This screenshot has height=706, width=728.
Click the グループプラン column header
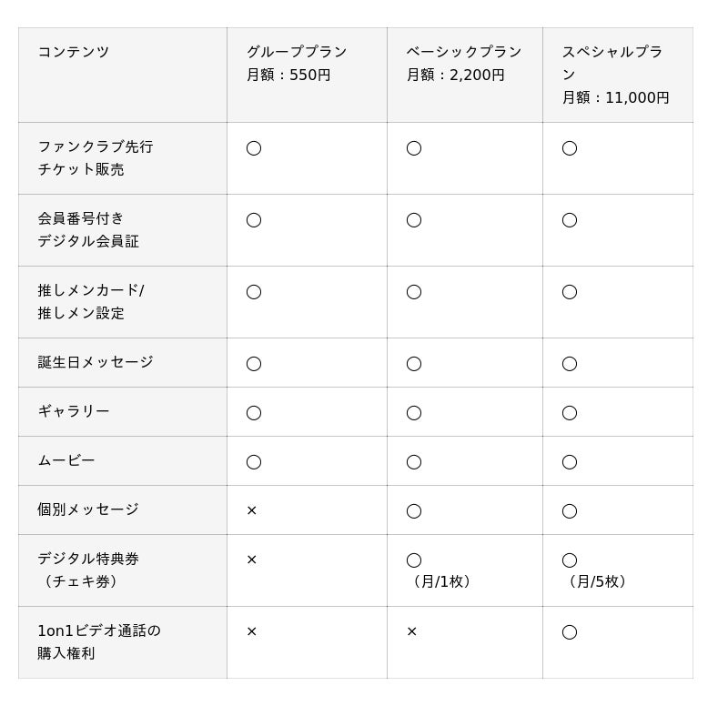coord(297,63)
